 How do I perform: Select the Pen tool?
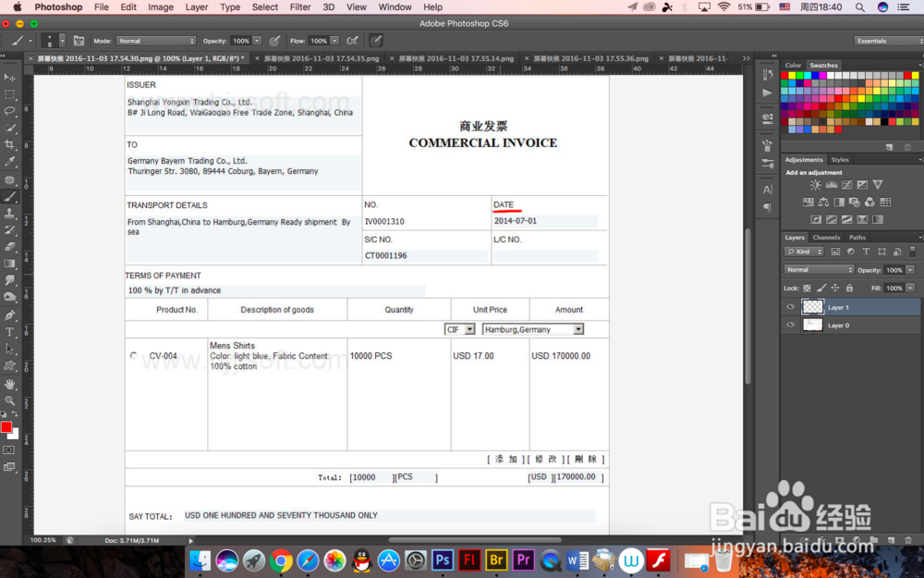pos(9,315)
